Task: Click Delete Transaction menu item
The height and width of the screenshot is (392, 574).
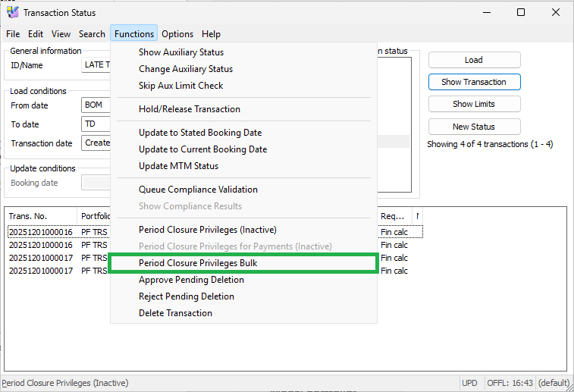Action: (175, 313)
